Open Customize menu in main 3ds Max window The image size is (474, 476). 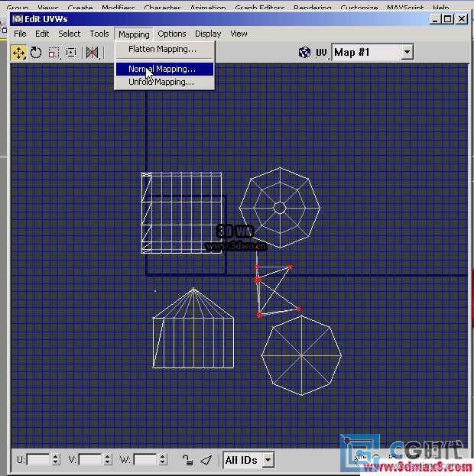tap(359, 8)
